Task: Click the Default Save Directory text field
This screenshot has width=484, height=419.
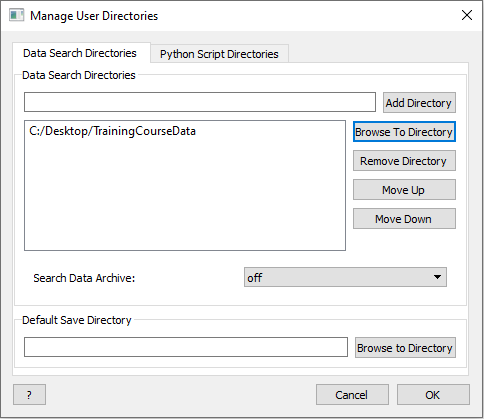Action: [x=186, y=347]
